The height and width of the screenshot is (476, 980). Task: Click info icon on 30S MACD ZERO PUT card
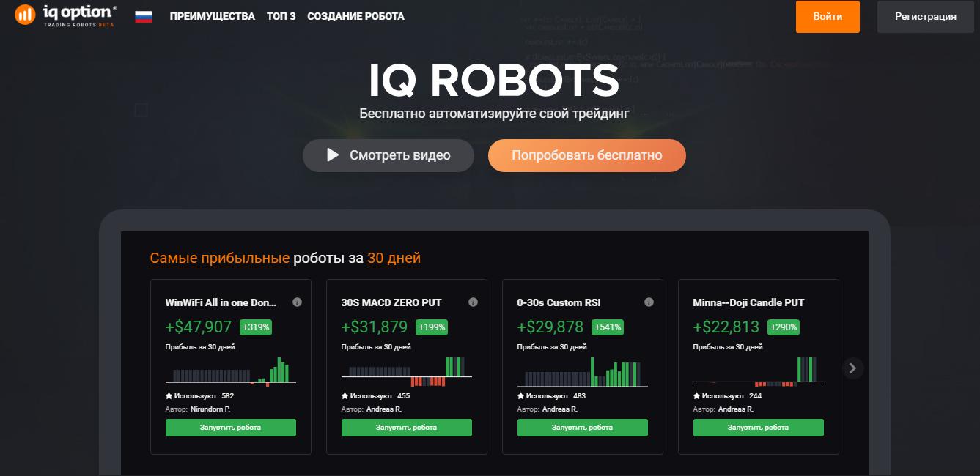(473, 302)
